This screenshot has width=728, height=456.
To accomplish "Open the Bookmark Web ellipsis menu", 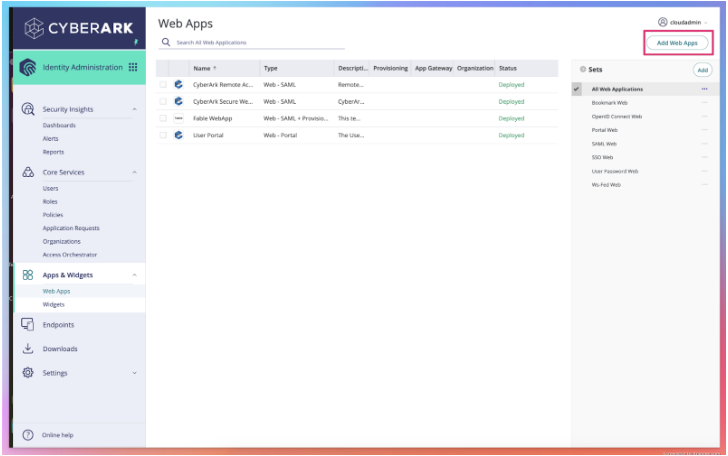I will (x=704, y=103).
